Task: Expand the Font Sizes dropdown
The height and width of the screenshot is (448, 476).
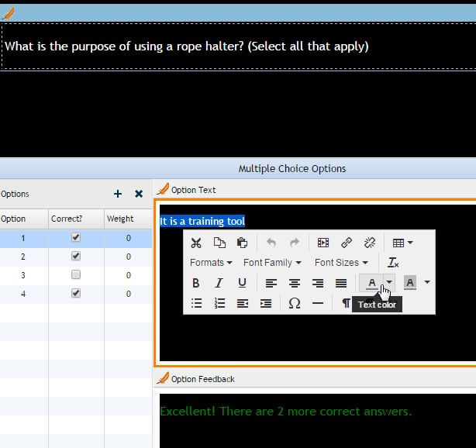Action: click(x=342, y=263)
